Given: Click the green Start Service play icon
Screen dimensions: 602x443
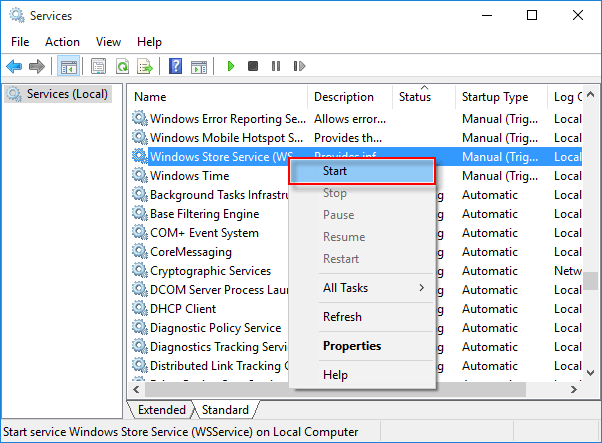Looking at the screenshot, I should (x=230, y=66).
